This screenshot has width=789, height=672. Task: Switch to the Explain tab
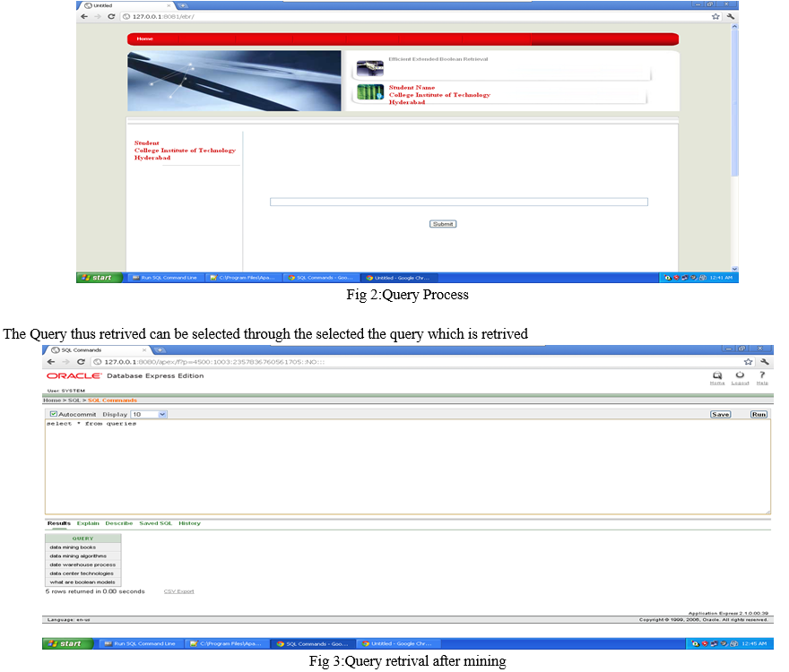(88, 523)
